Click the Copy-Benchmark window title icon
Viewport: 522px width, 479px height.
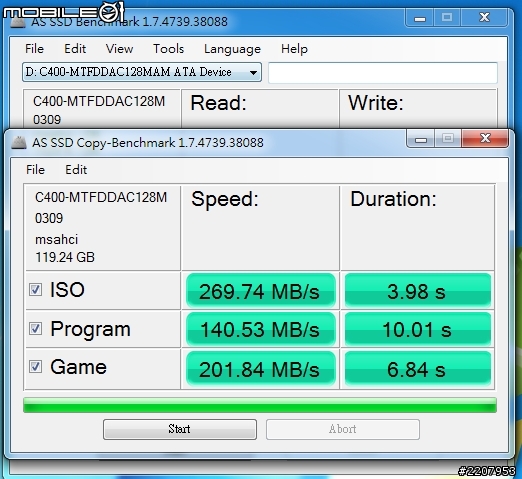tap(19, 143)
